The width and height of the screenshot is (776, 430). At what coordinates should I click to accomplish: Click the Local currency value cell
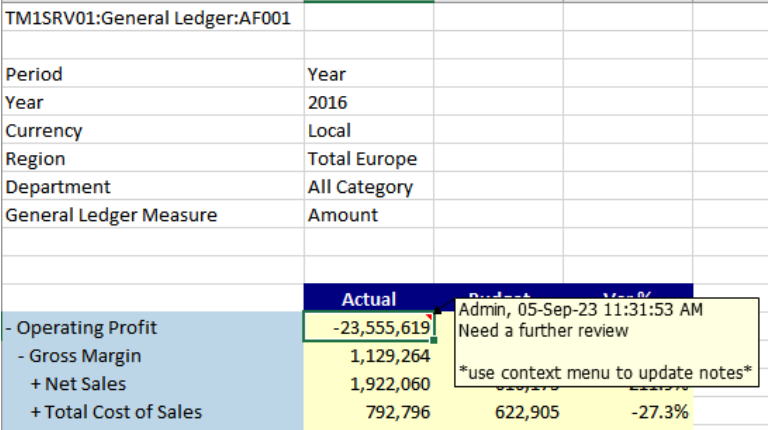tap(369, 131)
